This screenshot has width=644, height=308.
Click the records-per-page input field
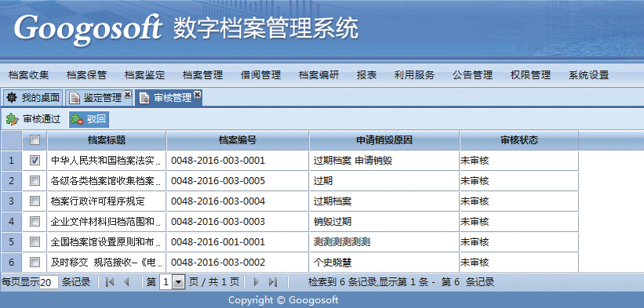pyautogui.click(x=49, y=283)
